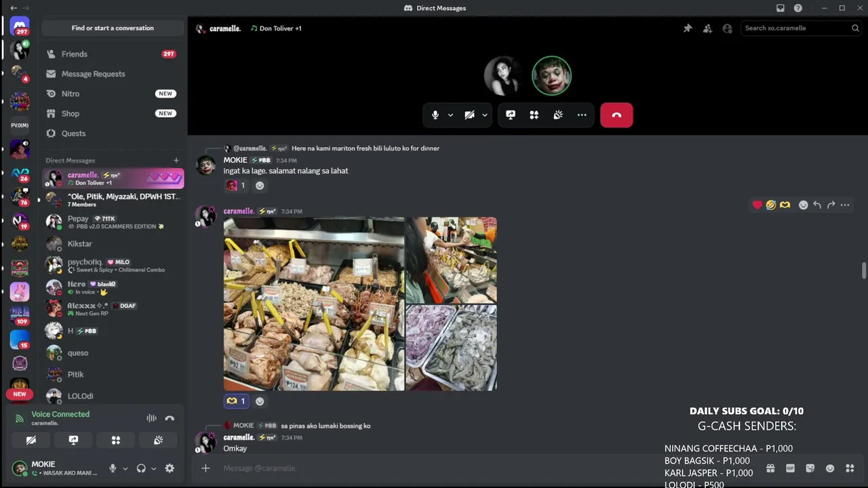Toggle heart-hands reaction under the photos

236,401
